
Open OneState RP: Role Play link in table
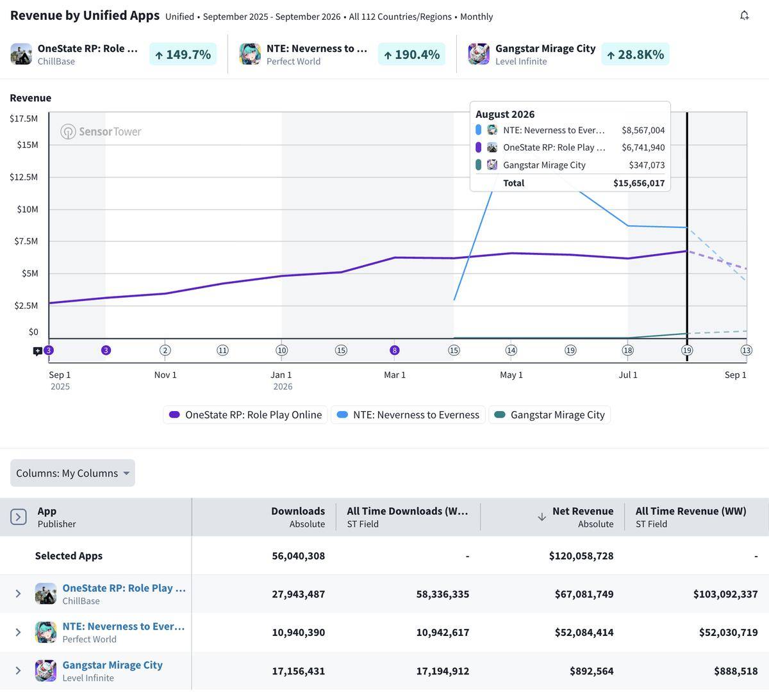tap(124, 588)
